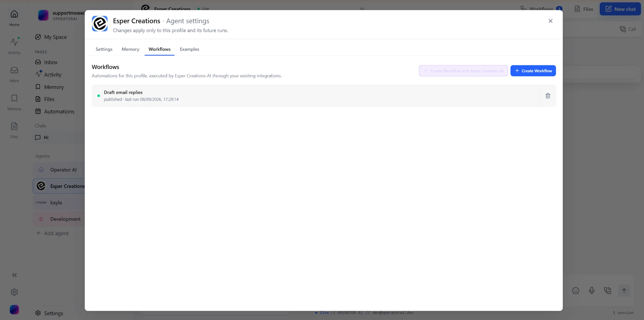Open the emoji picker

click(x=576, y=291)
